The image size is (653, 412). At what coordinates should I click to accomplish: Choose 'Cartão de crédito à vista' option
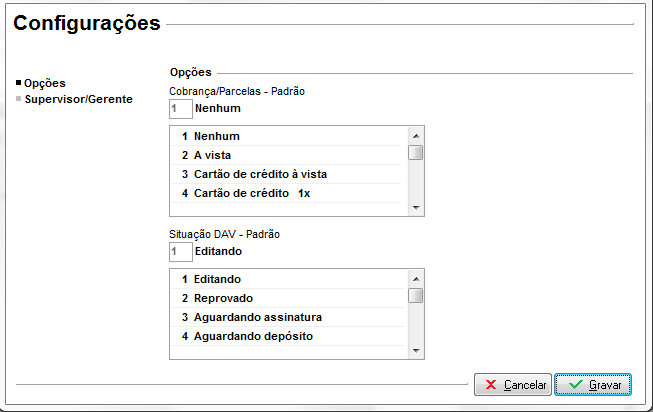pyautogui.click(x=260, y=174)
